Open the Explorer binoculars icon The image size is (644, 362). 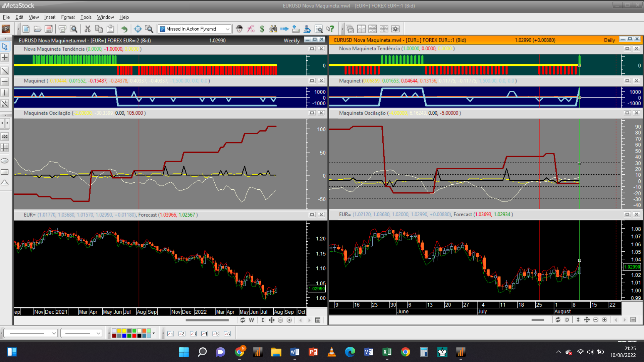click(x=273, y=29)
